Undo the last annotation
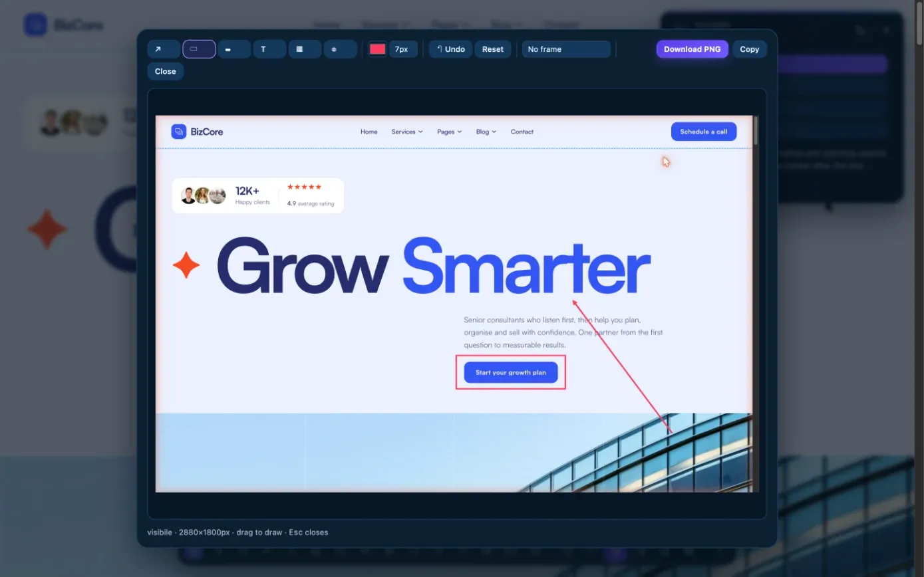 (x=451, y=49)
